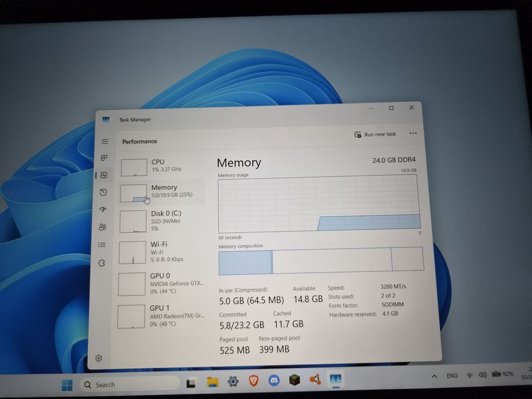Click the Memory usage graph
Viewport: 532px width, 399px height.
pos(319,203)
